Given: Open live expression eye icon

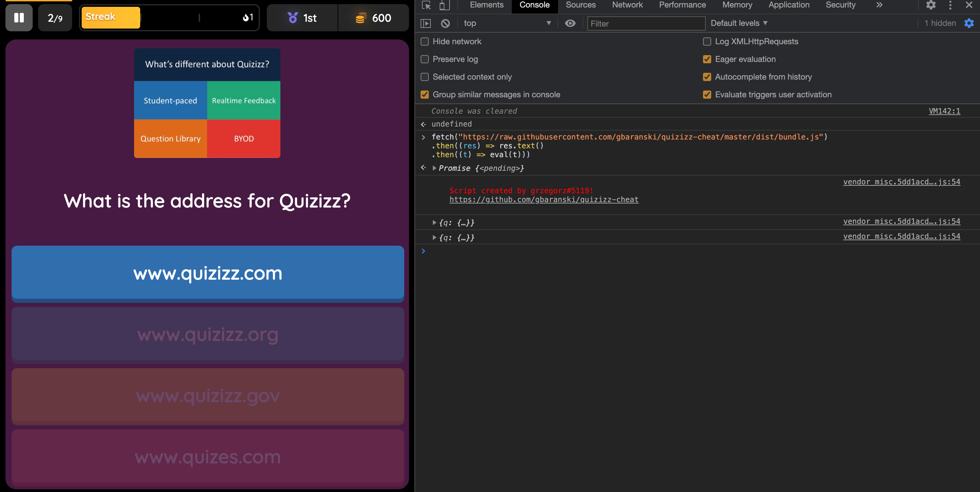Looking at the screenshot, I should (570, 23).
